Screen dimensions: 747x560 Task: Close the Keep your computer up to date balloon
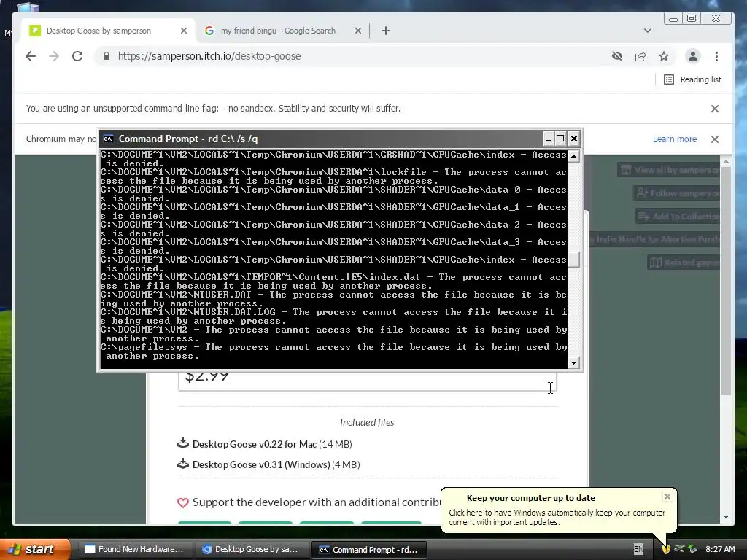(x=667, y=497)
